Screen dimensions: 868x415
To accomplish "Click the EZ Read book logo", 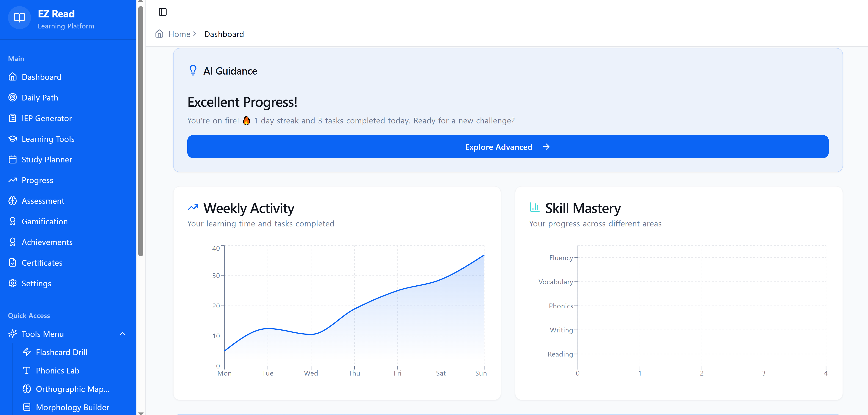I will 19,17.
